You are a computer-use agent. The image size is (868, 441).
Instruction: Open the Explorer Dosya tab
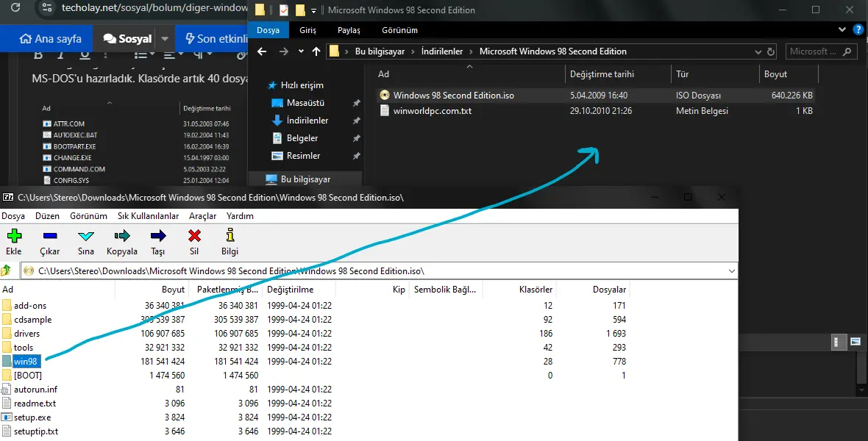(x=268, y=30)
